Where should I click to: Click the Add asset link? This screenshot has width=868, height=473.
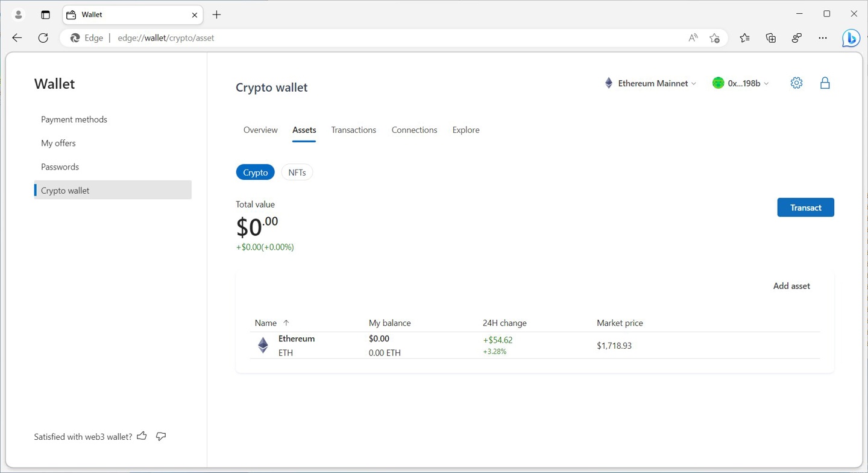[791, 286]
